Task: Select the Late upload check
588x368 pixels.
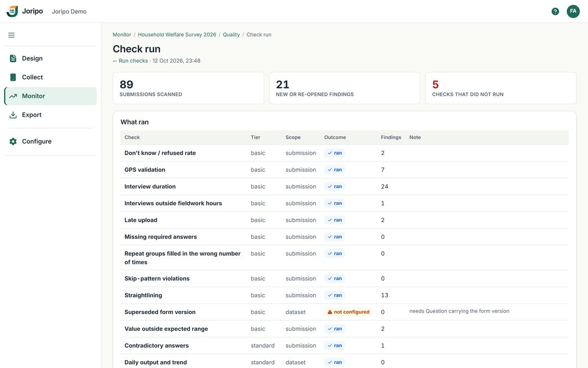Action: (x=141, y=220)
